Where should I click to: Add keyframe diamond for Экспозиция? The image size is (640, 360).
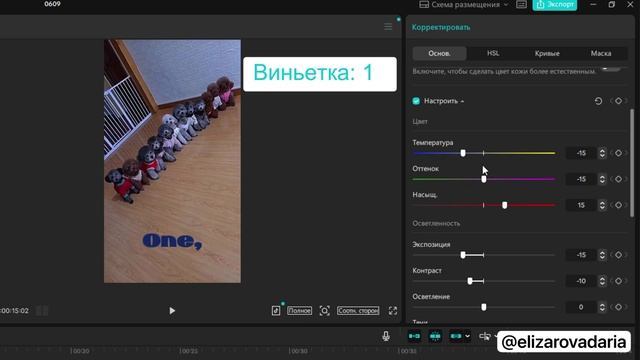tap(618, 255)
